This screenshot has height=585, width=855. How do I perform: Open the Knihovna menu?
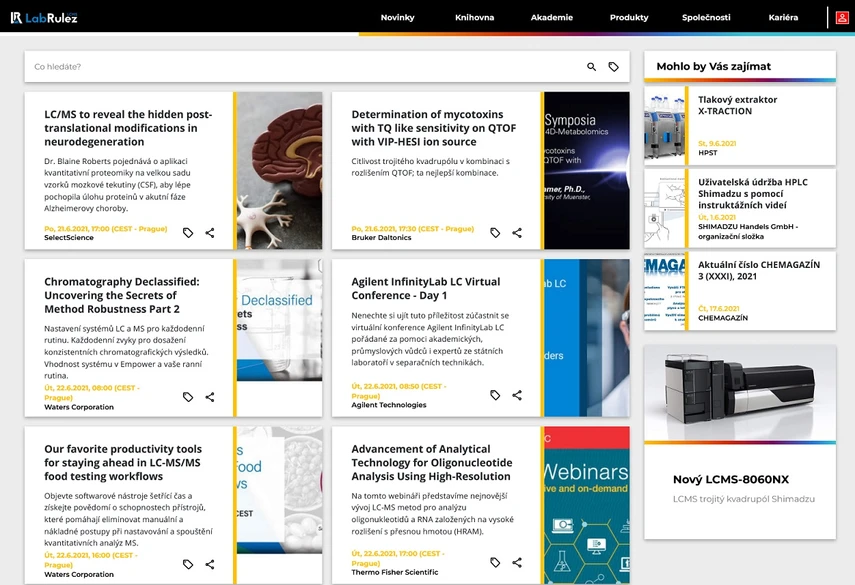474,17
